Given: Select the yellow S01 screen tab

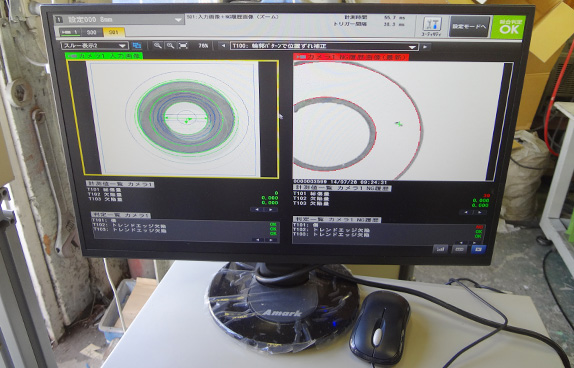Looking at the screenshot, I should tap(114, 33).
